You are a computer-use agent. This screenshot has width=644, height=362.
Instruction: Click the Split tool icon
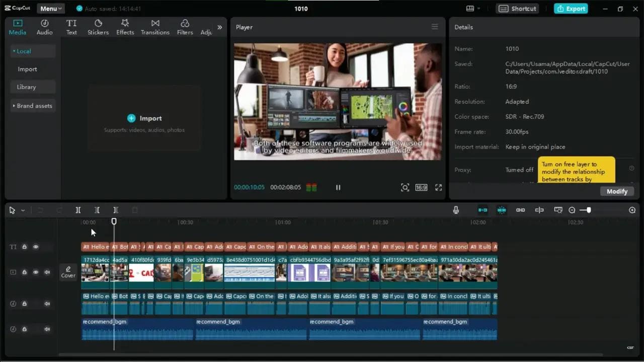point(78,210)
